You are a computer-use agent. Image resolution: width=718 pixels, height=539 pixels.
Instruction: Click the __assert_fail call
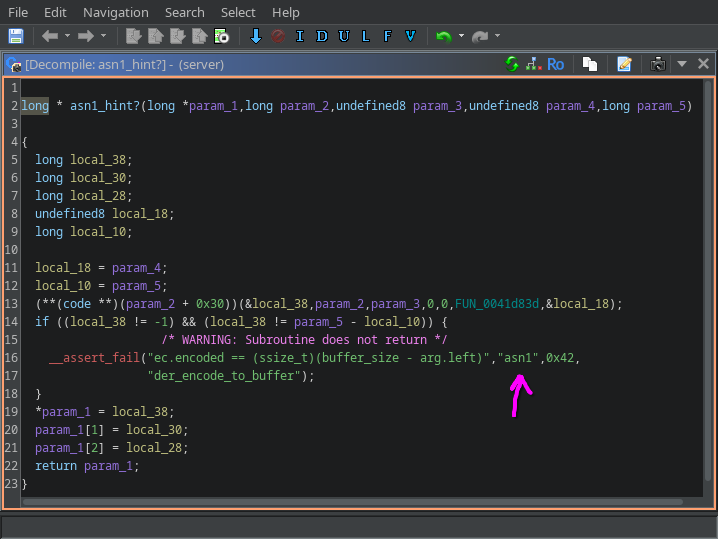(x=94, y=358)
